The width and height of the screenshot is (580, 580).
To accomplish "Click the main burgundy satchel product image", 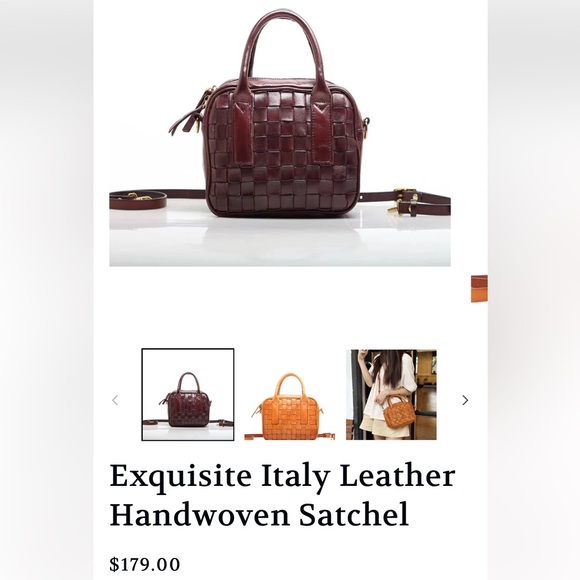I will tap(280, 133).
